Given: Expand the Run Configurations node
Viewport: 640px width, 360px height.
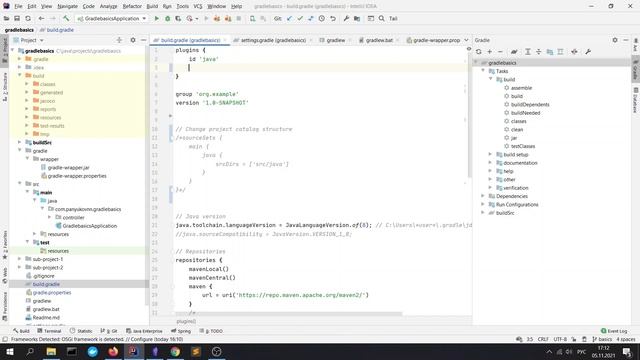Looking at the screenshot, I should [483, 204].
